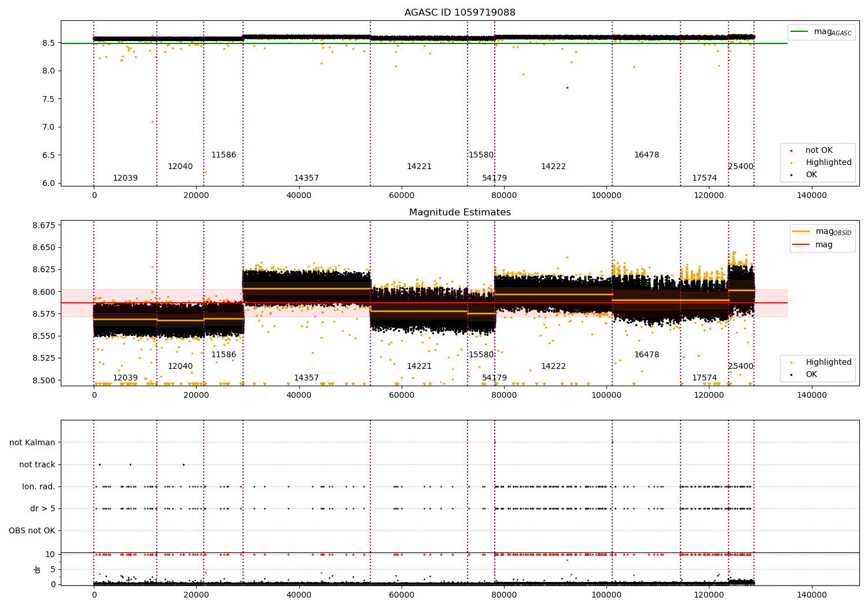Click obsid 17574 in Magnitude Estimates plot
Screen dimensions: 868x608
[704, 378]
